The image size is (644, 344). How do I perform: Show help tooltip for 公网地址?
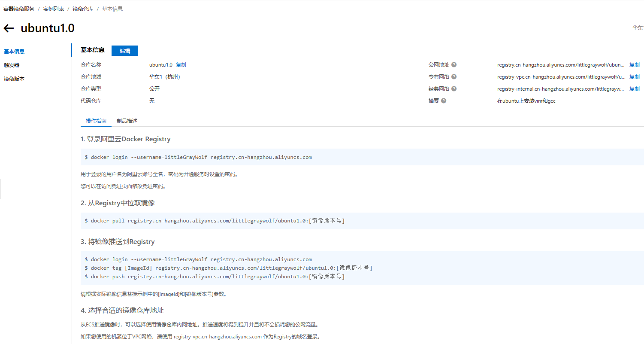454,65
